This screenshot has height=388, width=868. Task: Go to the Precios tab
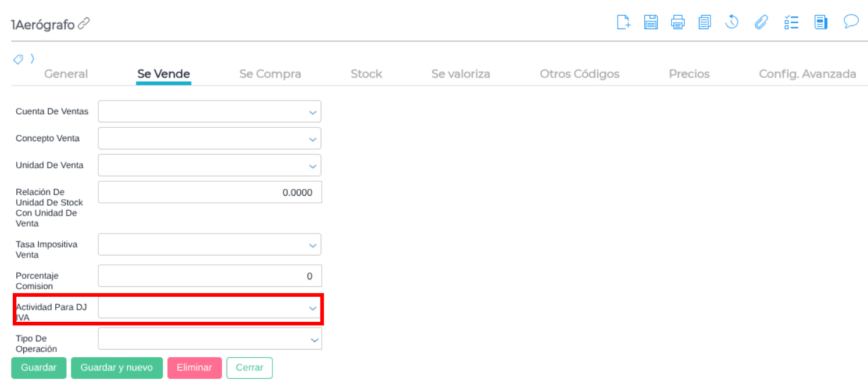(689, 74)
